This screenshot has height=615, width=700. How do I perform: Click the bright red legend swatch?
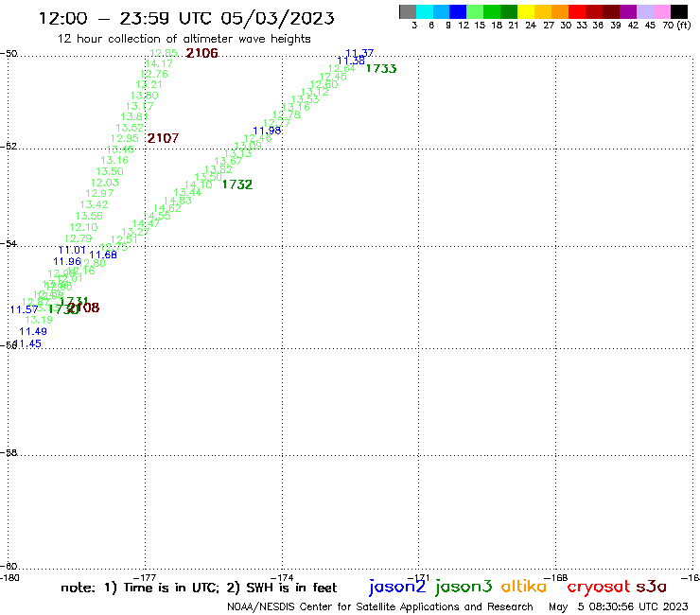(577, 11)
